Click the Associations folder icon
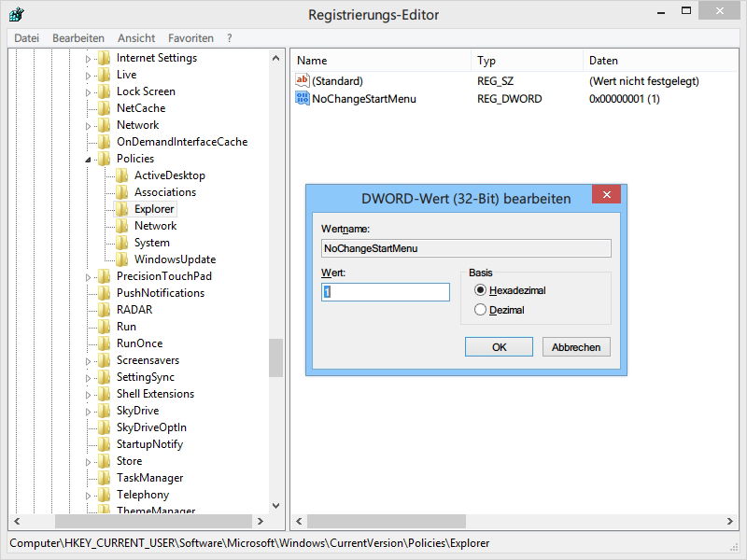 pos(122,192)
